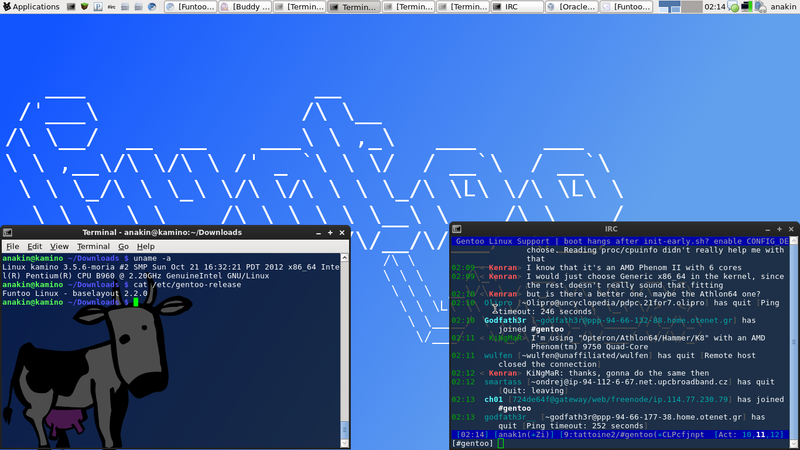Open the Applications menu in the panel

[x=31, y=7]
